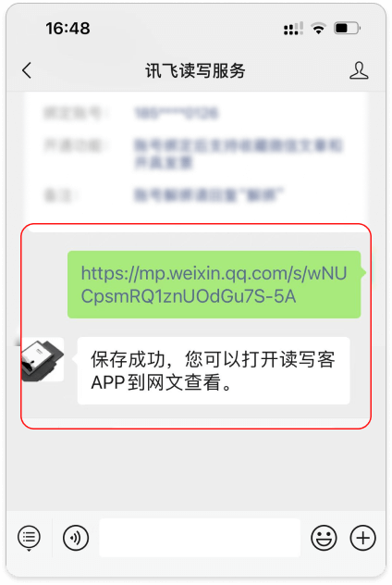This screenshot has height=585, width=392.
Task: Tap the 16:48 clock in status bar
Action: coord(67,29)
